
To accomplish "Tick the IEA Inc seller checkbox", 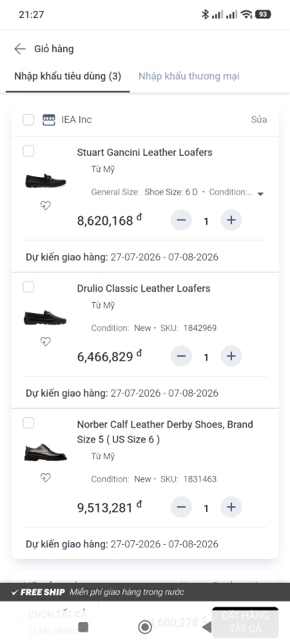I will [28, 120].
